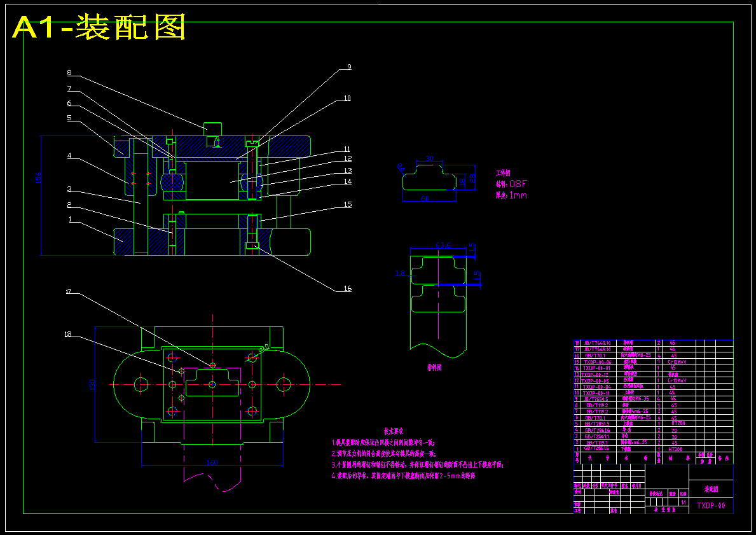Click "GB/T119.1" code in parts list row 2
The image size is (756, 535).
pos(598,442)
